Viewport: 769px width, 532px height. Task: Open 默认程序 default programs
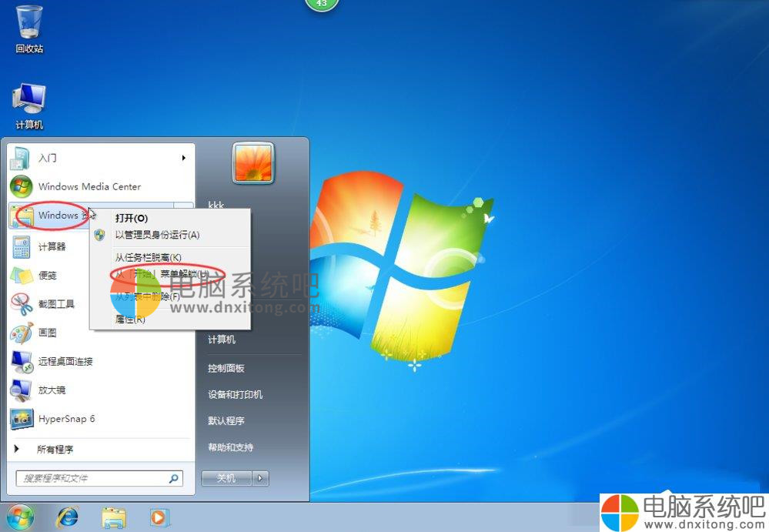pyautogui.click(x=226, y=420)
